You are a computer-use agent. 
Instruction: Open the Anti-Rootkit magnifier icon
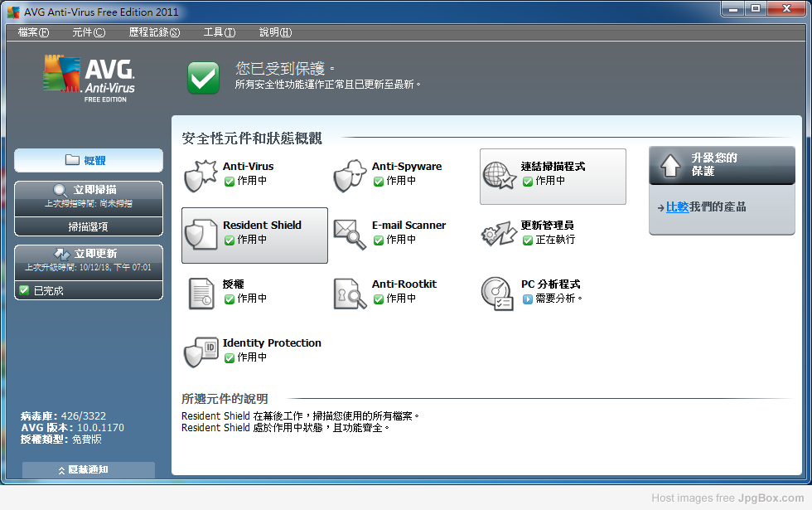coord(350,294)
